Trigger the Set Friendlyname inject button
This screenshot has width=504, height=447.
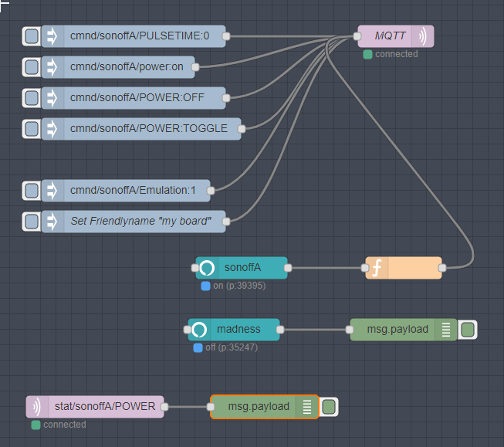[31, 222]
